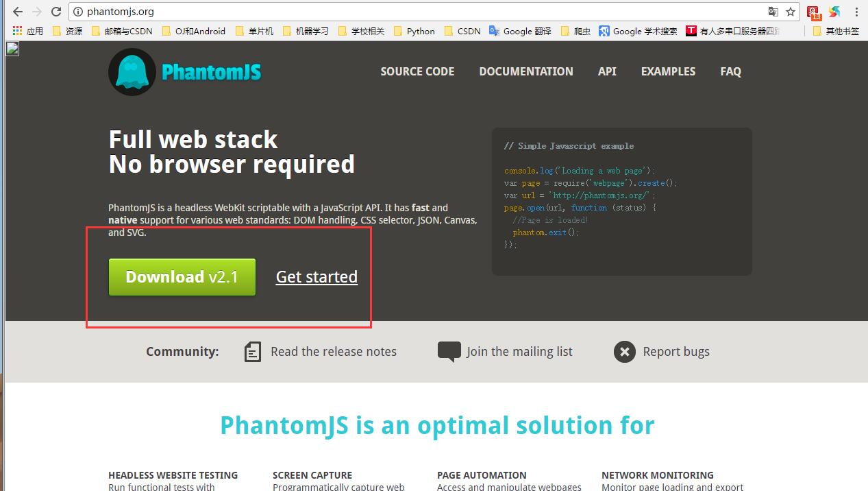Open the Join the mailing list link
The image size is (868, 491).
(519, 352)
